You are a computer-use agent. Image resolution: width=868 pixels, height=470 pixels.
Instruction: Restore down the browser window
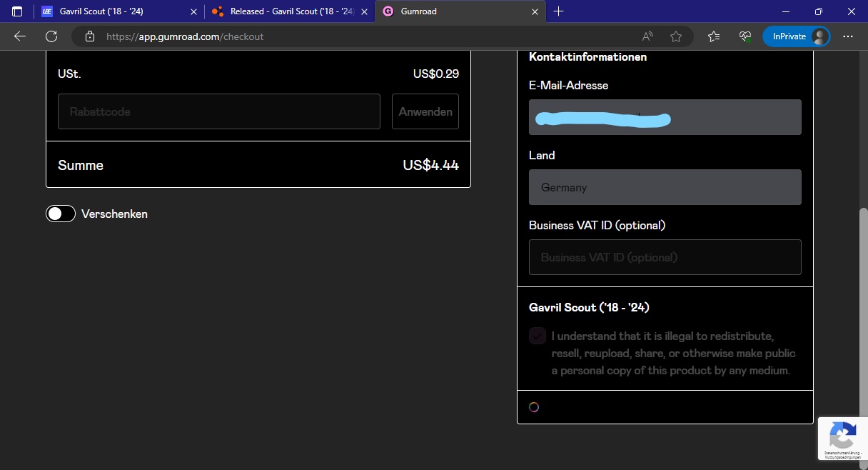pos(819,11)
